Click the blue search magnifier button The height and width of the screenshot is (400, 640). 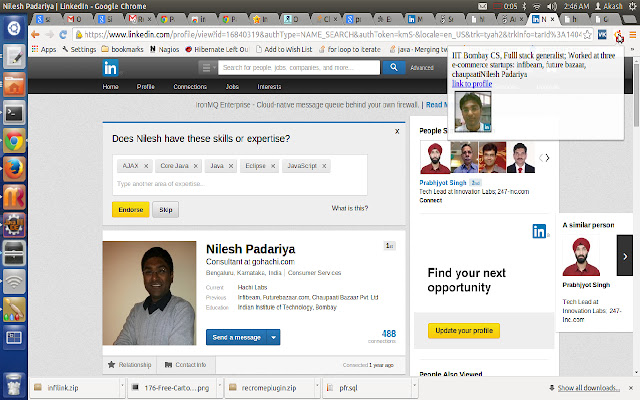(393, 67)
